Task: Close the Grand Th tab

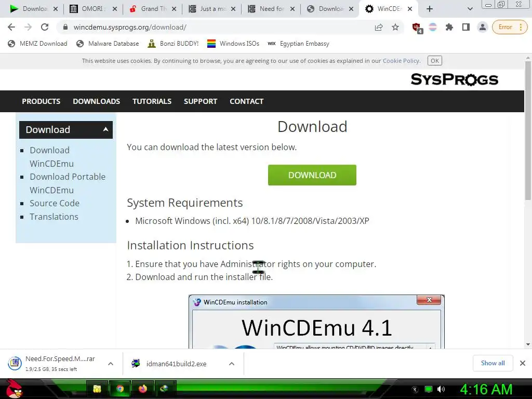Action: pos(174,9)
